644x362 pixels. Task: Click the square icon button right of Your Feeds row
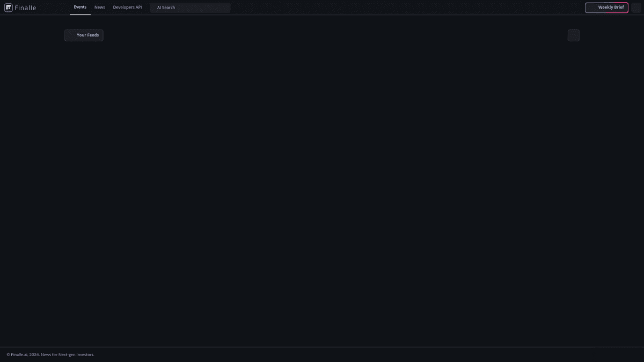pos(574,35)
